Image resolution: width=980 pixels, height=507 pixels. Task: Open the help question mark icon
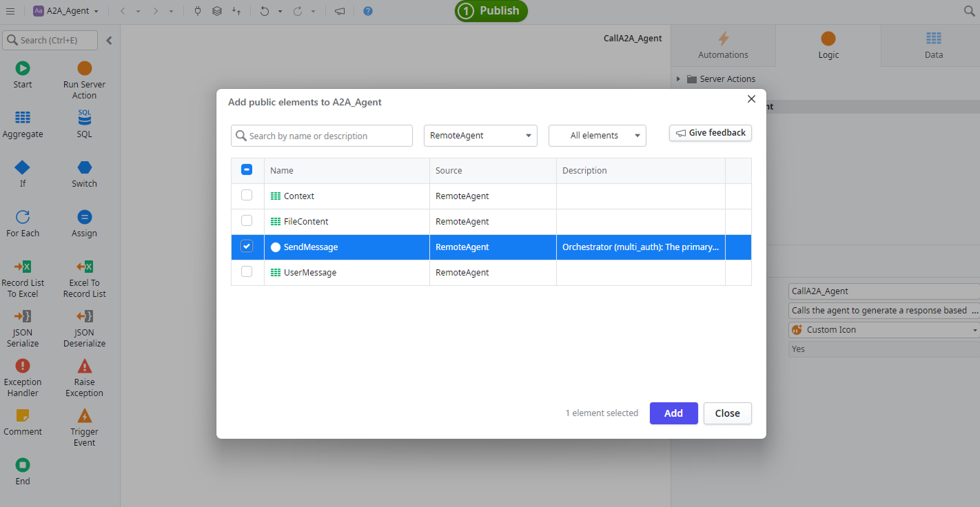coord(368,11)
